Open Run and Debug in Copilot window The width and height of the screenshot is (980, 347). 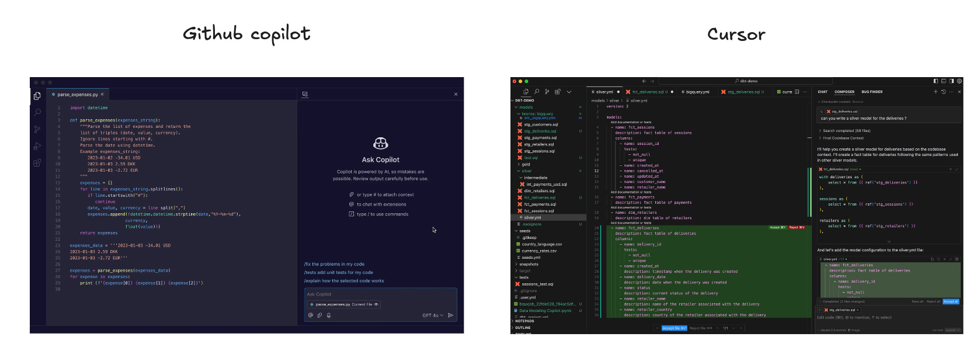pyautogui.click(x=37, y=146)
